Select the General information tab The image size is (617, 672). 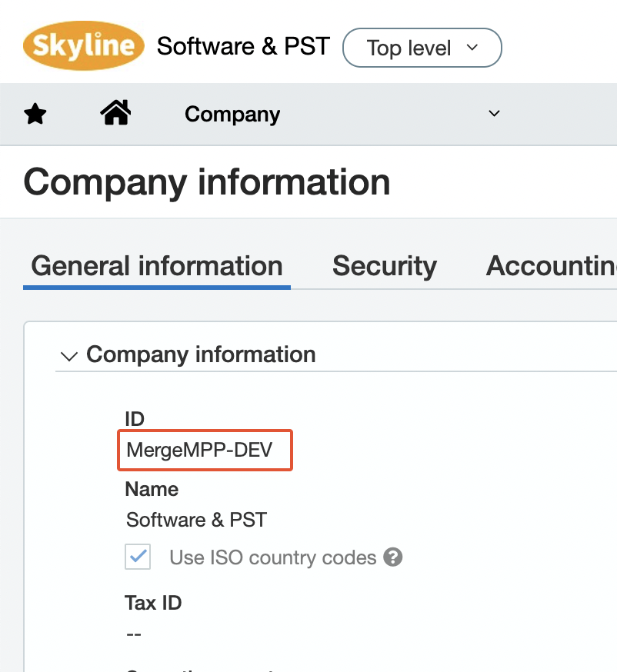[x=157, y=266]
